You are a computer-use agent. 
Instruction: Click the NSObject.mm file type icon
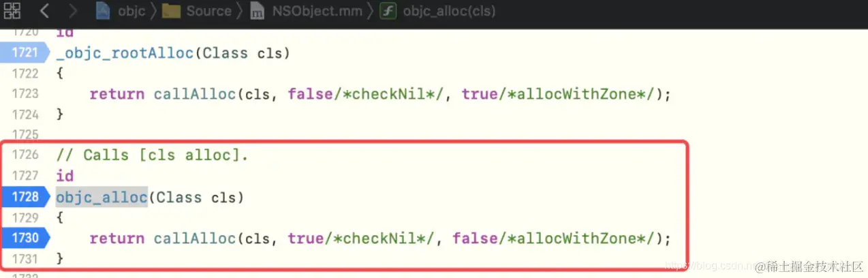tap(257, 12)
